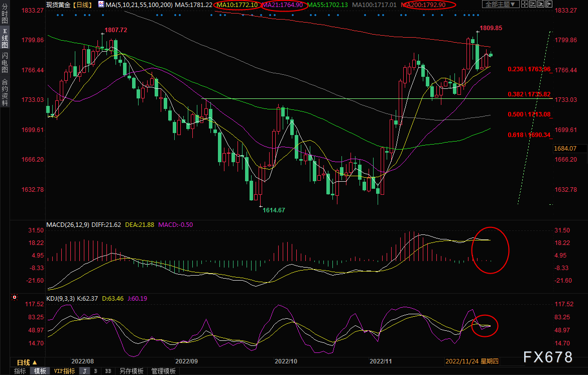Click the 管理模板 button
This screenshot has width=588, height=375.
[x=163, y=371]
